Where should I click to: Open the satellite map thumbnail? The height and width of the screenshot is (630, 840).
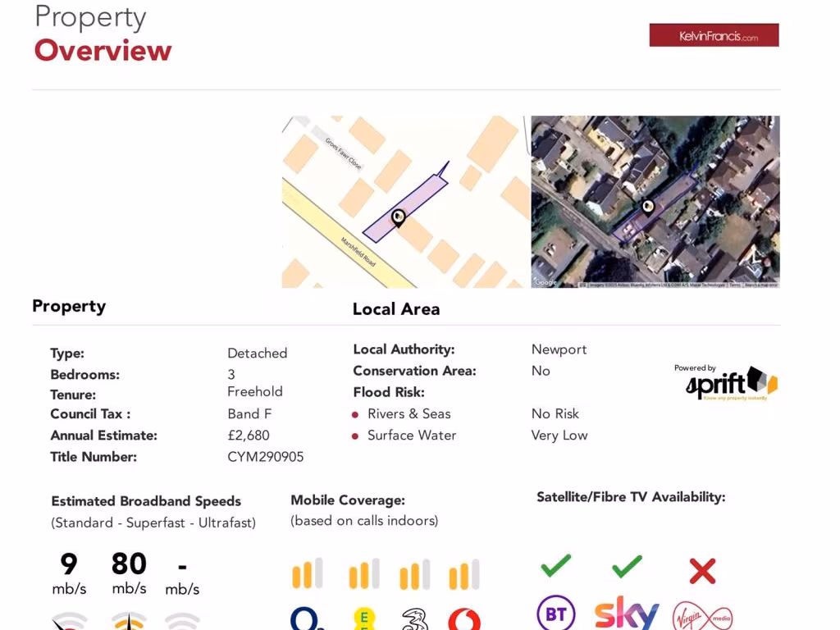click(x=655, y=201)
